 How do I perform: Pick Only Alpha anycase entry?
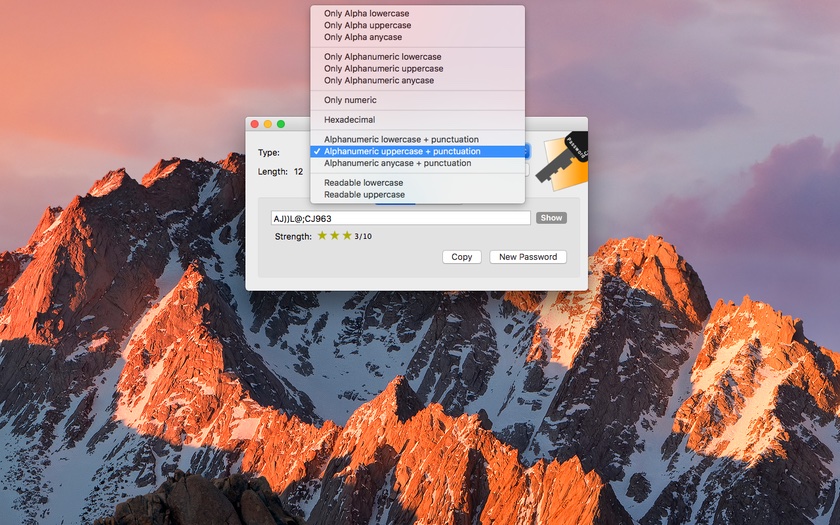[x=366, y=37]
